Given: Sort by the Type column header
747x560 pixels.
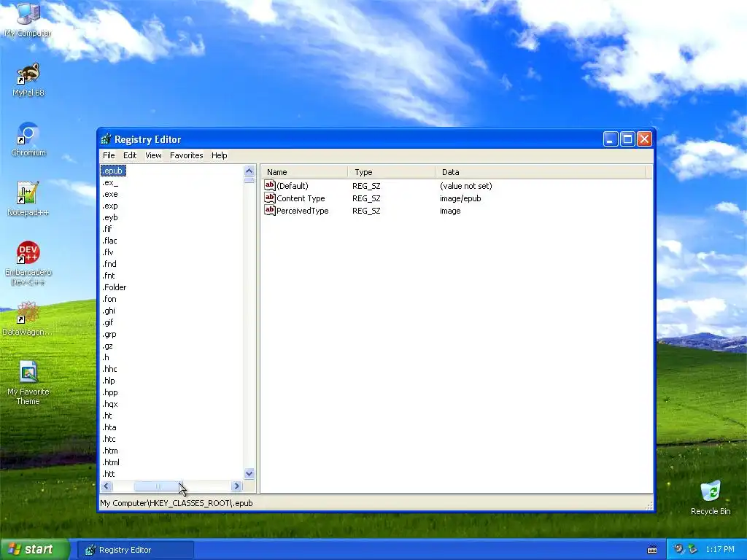Looking at the screenshot, I should pyautogui.click(x=391, y=172).
